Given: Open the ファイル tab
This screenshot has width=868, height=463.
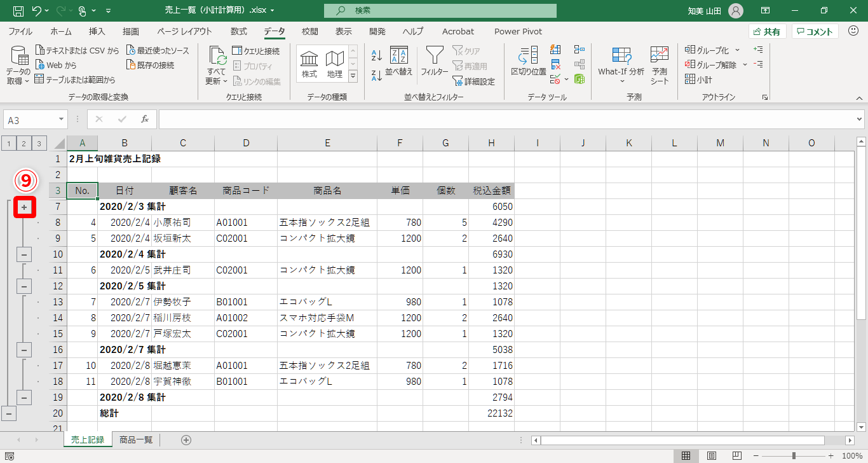Looking at the screenshot, I should tap(20, 31).
